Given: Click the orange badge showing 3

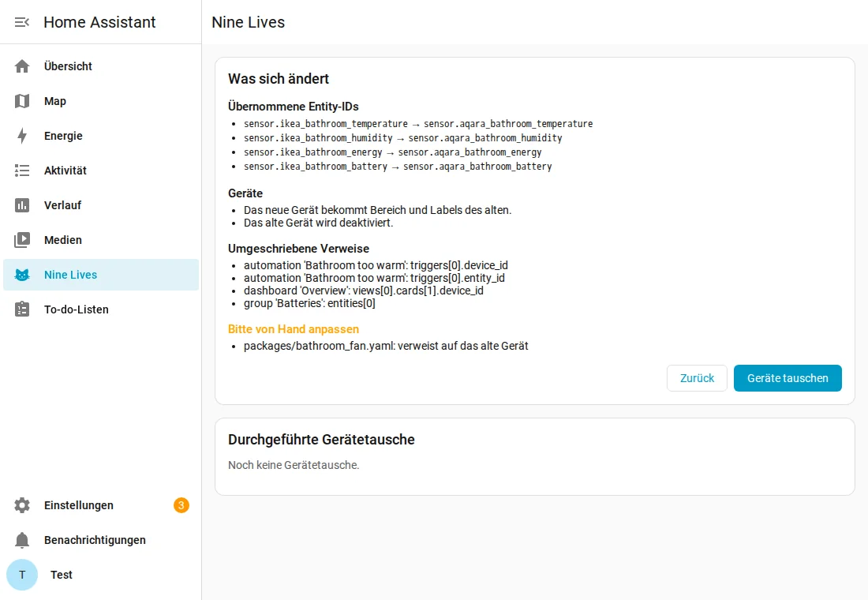Looking at the screenshot, I should [x=181, y=505].
